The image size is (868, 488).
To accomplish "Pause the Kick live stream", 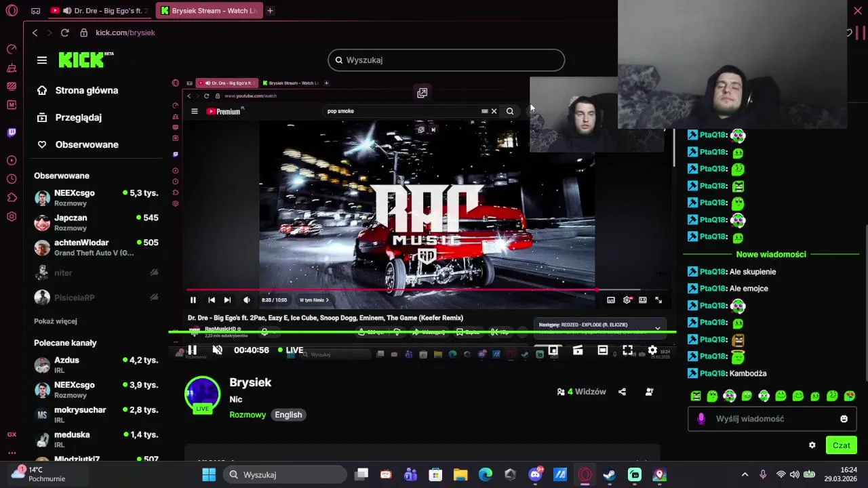I will click(193, 350).
